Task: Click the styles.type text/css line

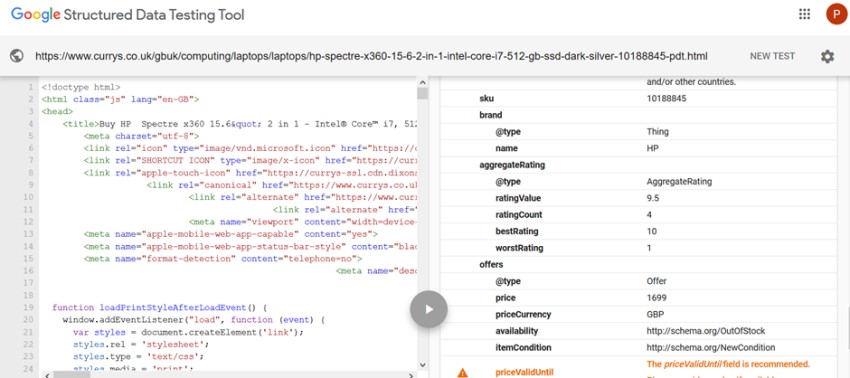Action: [x=138, y=357]
